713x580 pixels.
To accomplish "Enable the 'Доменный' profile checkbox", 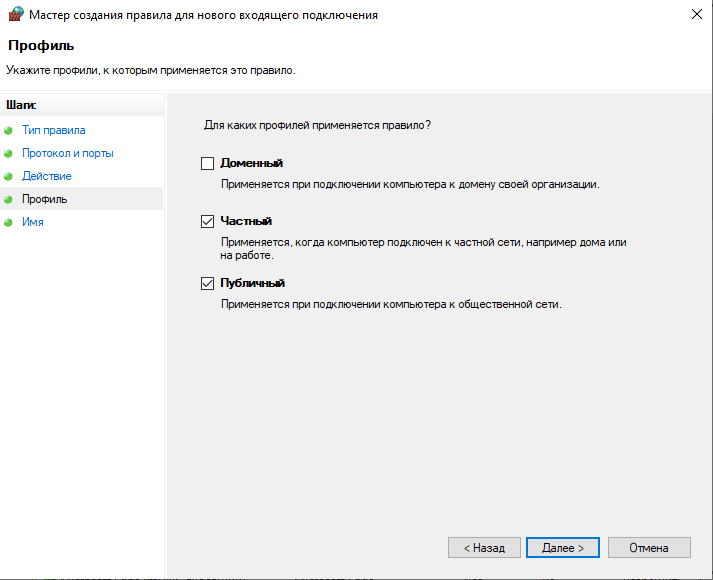I will 208,163.
